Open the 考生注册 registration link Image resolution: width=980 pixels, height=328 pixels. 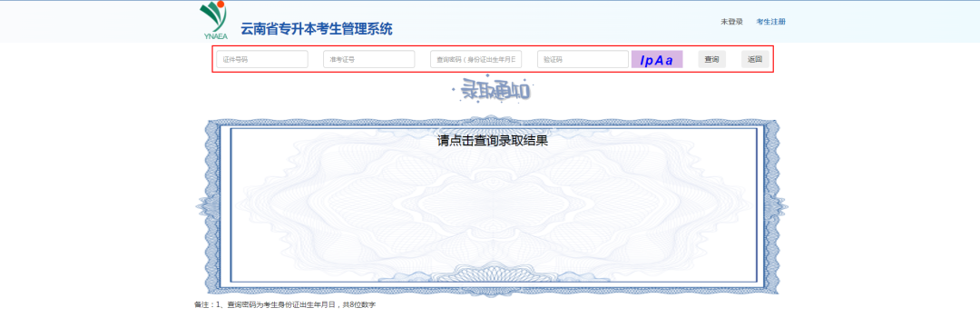[x=770, y=22]
